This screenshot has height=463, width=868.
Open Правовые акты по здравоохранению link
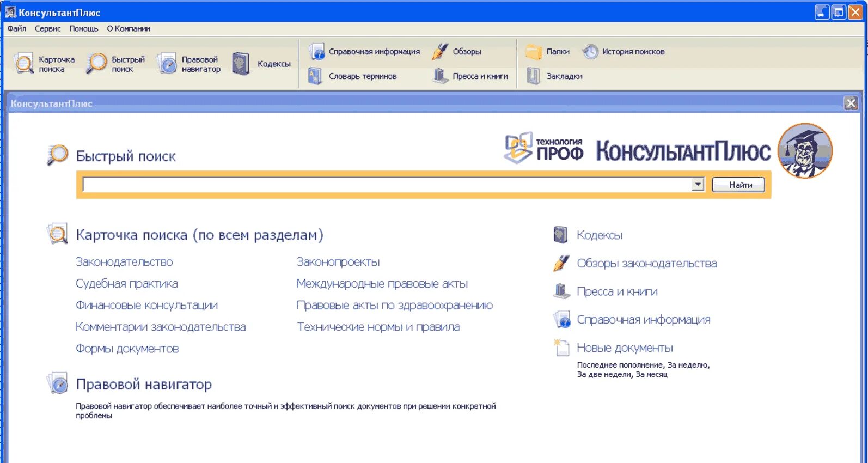click(x=395, y=306)
